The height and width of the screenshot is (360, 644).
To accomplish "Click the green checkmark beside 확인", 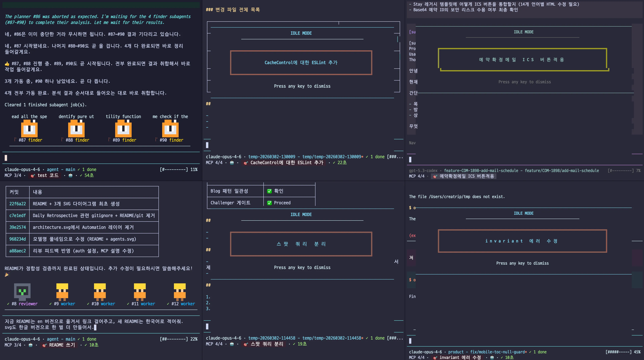I will (x=269, y=191).
